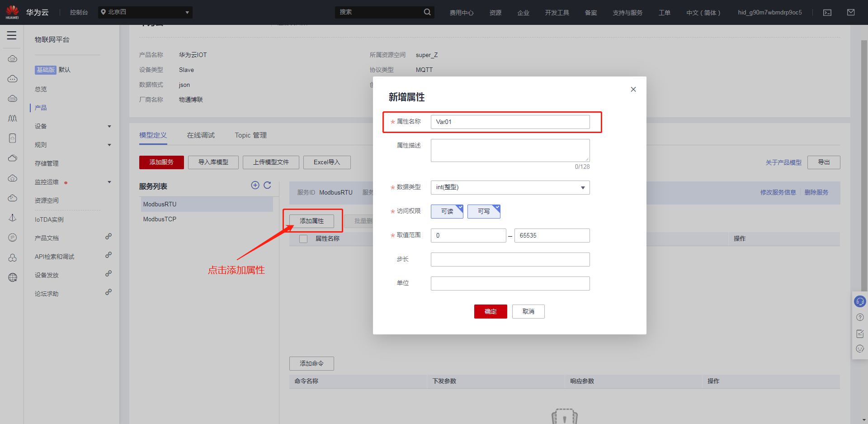Screen dimensions: 868x424
Task: Click the 属性名称 input field
Action: [x=510, y=122]
